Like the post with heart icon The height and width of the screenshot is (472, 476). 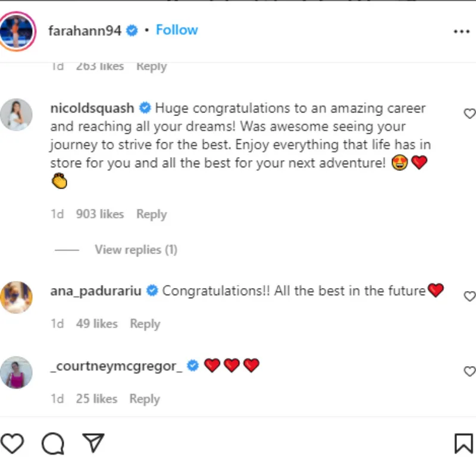click(12, 443)
